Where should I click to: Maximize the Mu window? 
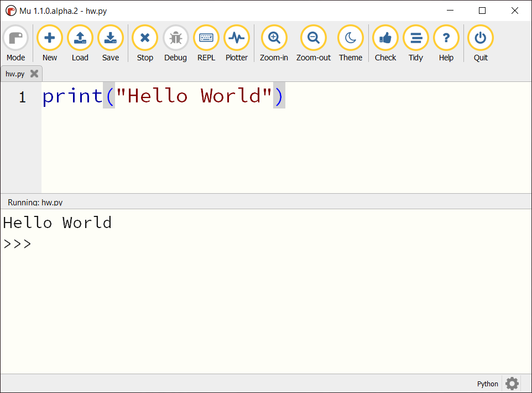[x=482, y=11]
